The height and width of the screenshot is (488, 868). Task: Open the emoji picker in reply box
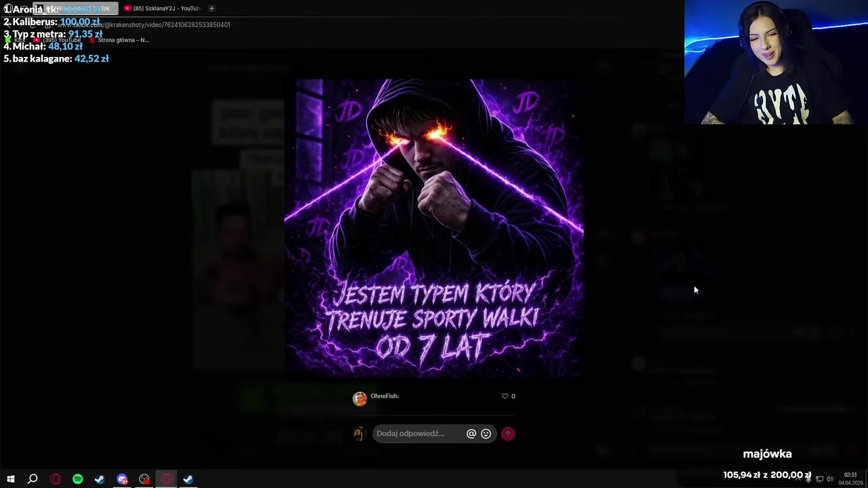(486, 434)
